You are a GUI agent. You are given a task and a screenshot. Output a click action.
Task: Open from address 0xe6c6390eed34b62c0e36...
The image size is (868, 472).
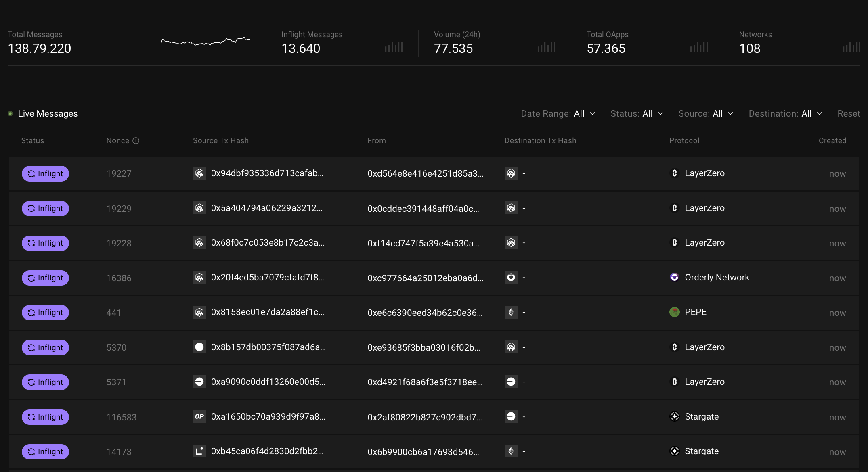425,313
